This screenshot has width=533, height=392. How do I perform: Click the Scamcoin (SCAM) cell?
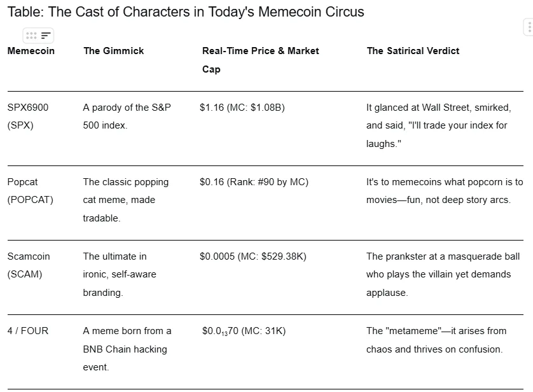[x=29, y=265]
